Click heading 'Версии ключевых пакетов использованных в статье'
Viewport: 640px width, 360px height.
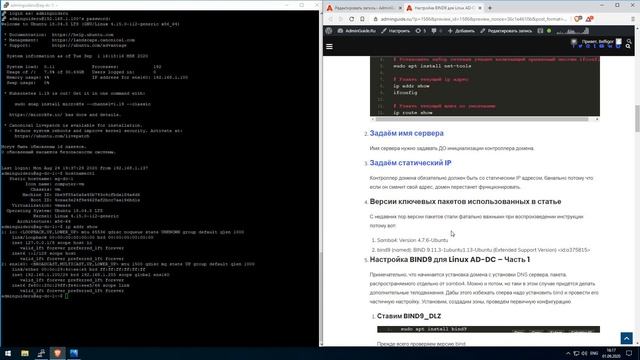tap(465, 202)
